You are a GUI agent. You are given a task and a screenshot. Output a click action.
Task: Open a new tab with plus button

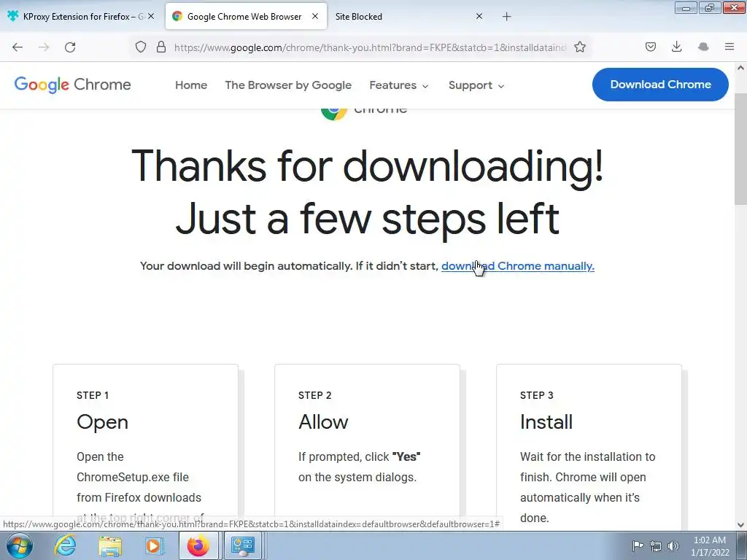pos(506,17)
